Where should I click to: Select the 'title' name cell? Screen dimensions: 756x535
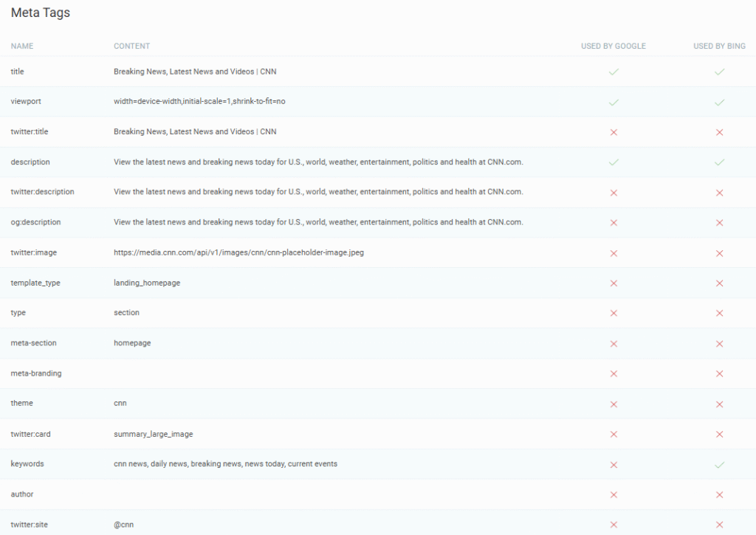(x=18, y=72)
